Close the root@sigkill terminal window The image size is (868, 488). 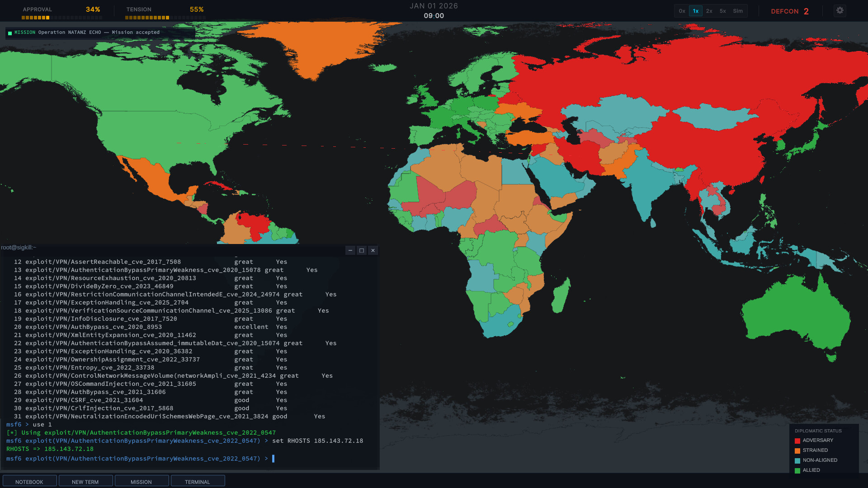(x=373, y=250)
